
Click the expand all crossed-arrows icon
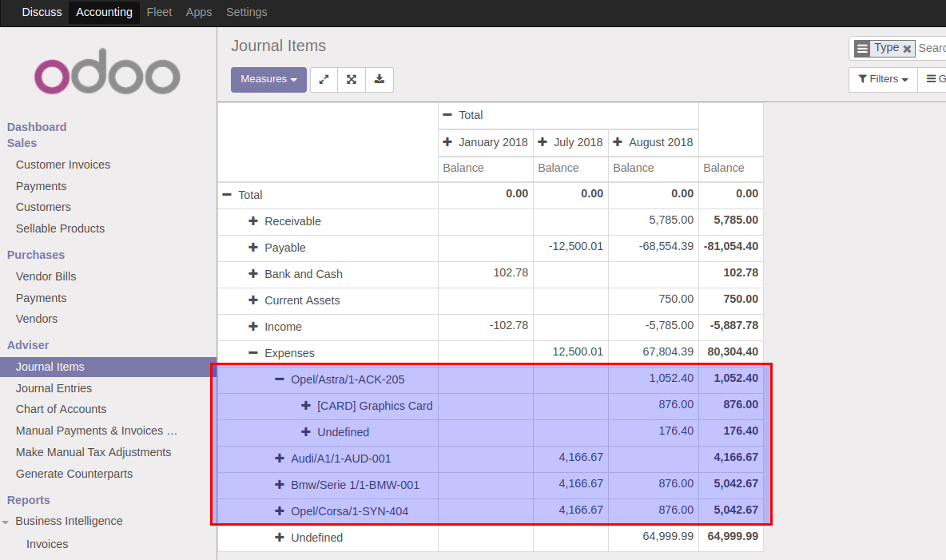point(352,79)
